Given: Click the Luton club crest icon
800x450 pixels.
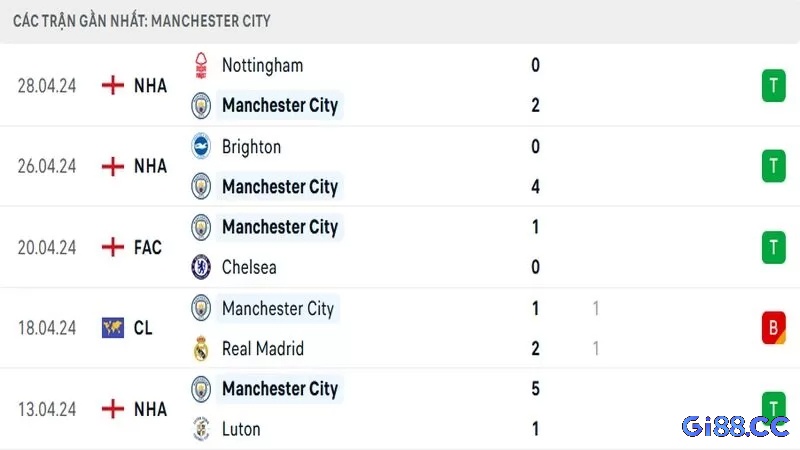Looking at the screenshot, I should 201,429.
